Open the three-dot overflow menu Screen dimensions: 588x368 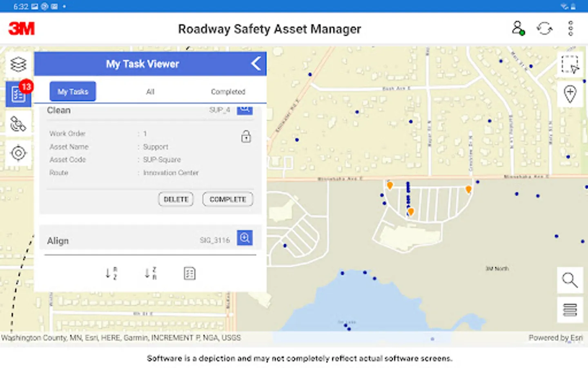(x=570, y=29)
